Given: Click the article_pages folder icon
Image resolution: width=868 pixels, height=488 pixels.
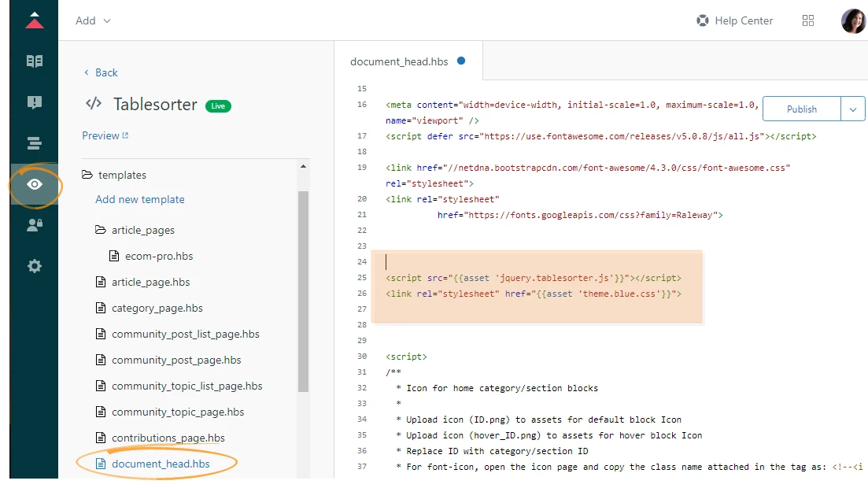Looking at the screenshot, I should click(x=100, y=229).
